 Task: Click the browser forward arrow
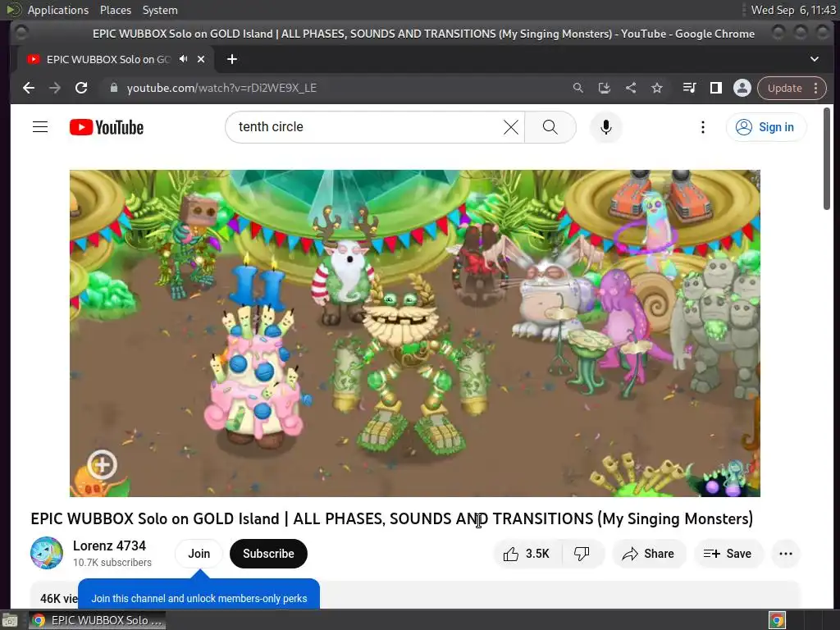click(55, 88)
